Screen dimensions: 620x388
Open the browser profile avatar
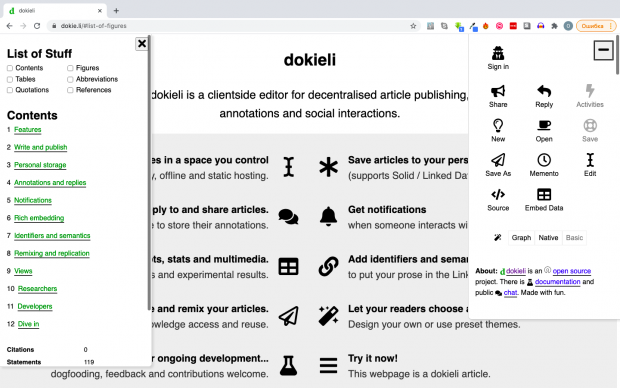click(x=568, y=26)
